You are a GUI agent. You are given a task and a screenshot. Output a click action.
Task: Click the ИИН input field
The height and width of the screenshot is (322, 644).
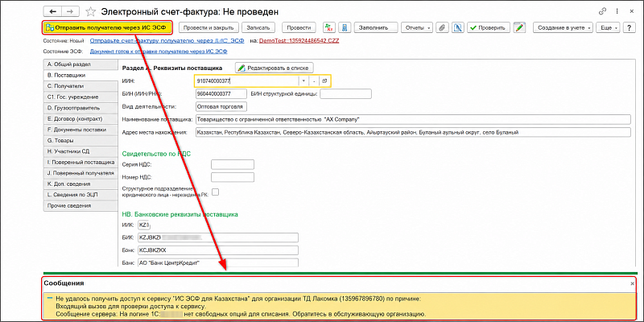246,81
